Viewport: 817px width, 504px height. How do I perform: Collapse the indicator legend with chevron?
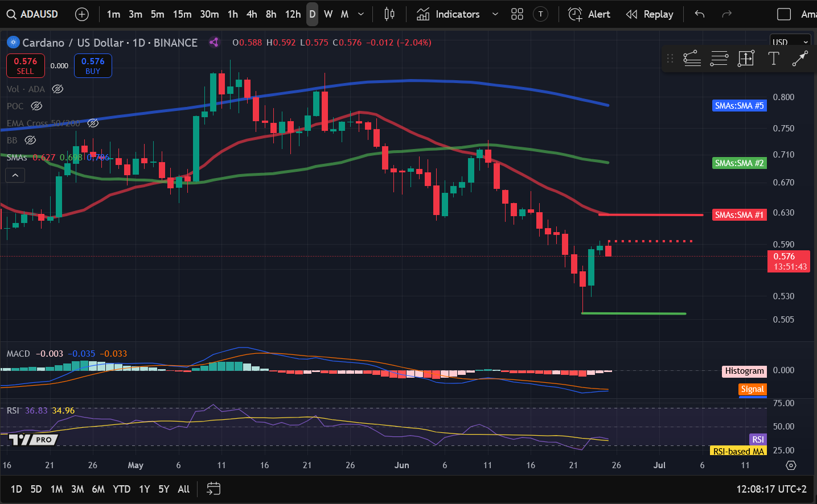pos(15,175)
